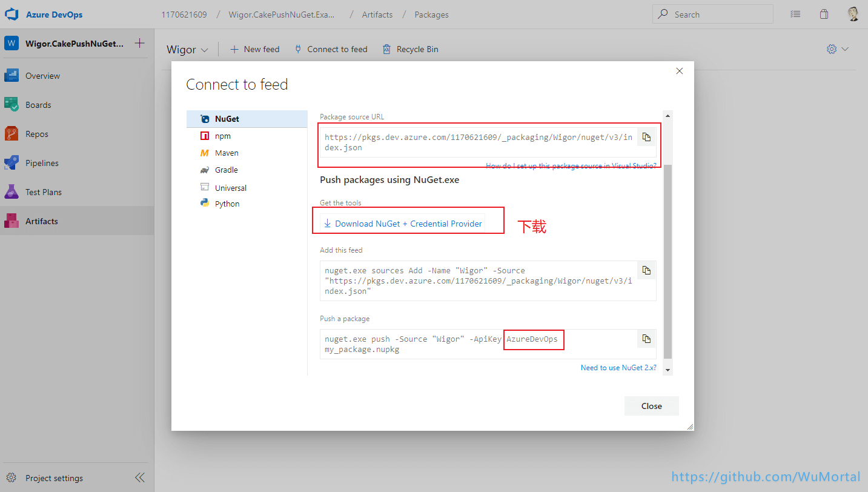Copy the Push a package command
The image size is (868, 492).
point(646,339)
